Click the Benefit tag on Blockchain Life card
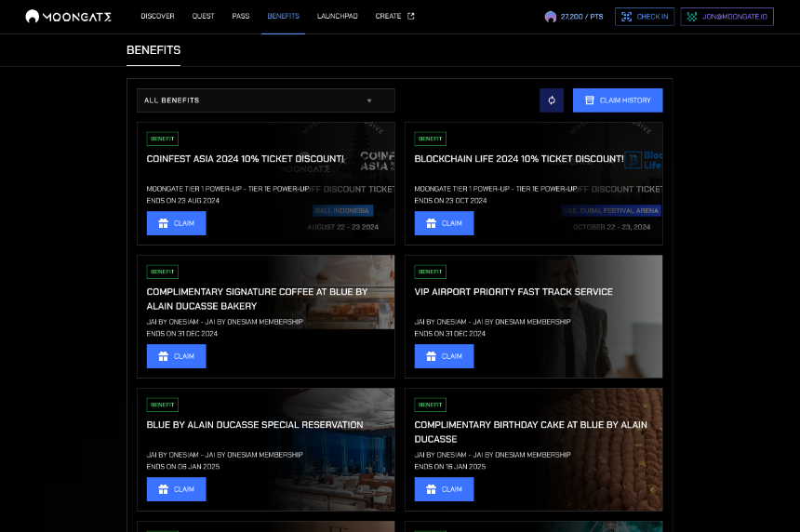Screen dimensions: 800x532 tap(430, 139)
